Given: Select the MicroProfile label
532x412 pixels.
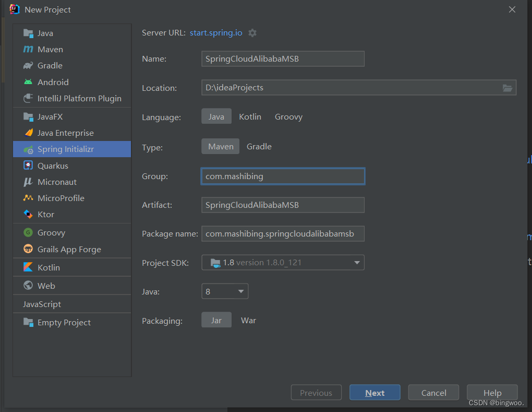Looking at the screenshot, I should (61, 198).
